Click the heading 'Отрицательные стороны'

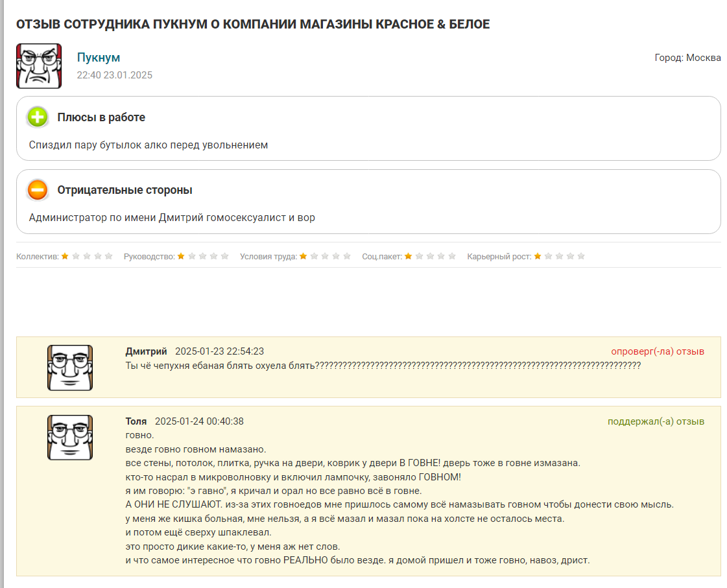(x=125, y=190)
